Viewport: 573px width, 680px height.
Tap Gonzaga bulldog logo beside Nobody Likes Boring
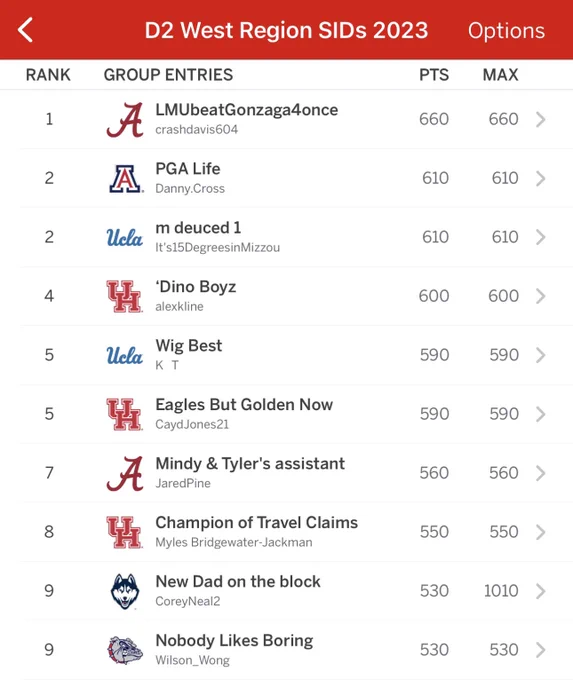pyautogui.click(x=125, y=650)
